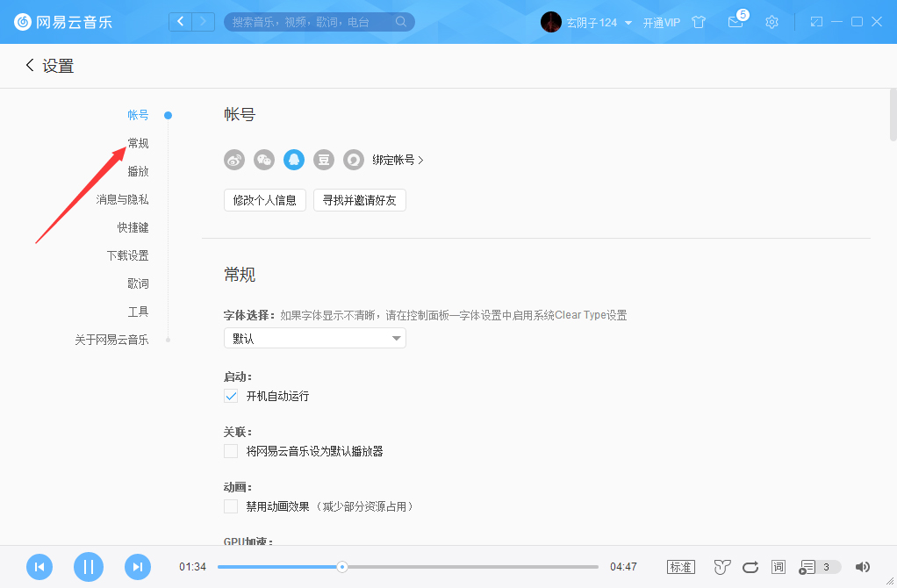The width and height of the screenshot is (897, 588).
Task: Enable 禁用动画效果 to reduce resource usage
Action: (x=231, y=506)
